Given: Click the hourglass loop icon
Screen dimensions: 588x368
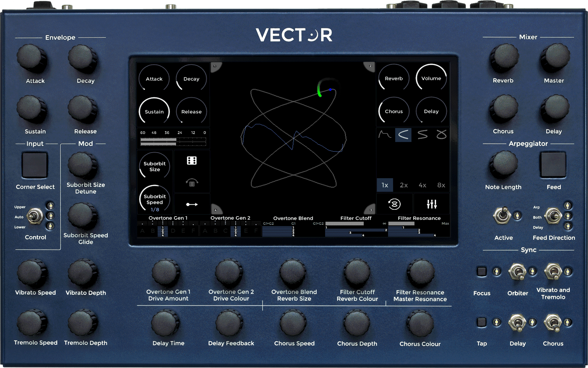Looking at the screenshot, I should (x=394, y=204).
